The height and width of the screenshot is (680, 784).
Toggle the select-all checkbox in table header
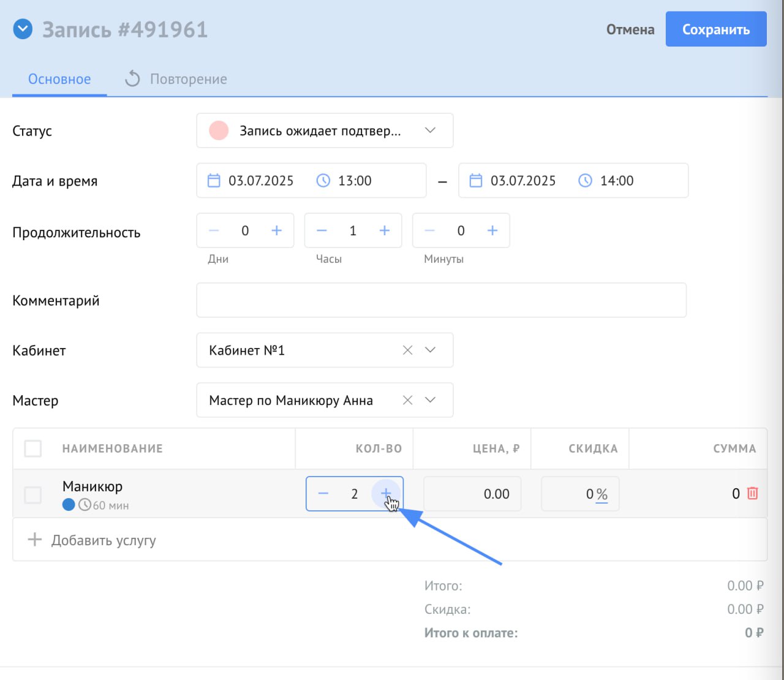click(33, 448)
